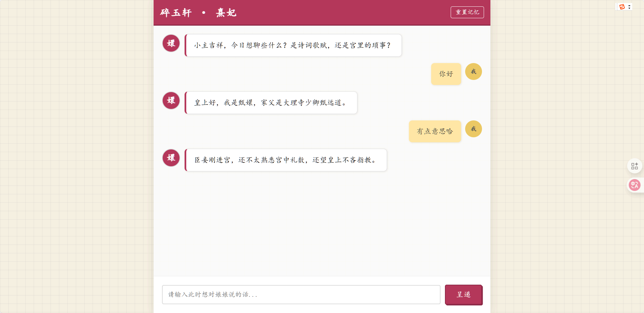Select the 皇上好，我是甄嬛 reply bubble
644x313 pixels.
click(271, 103)
